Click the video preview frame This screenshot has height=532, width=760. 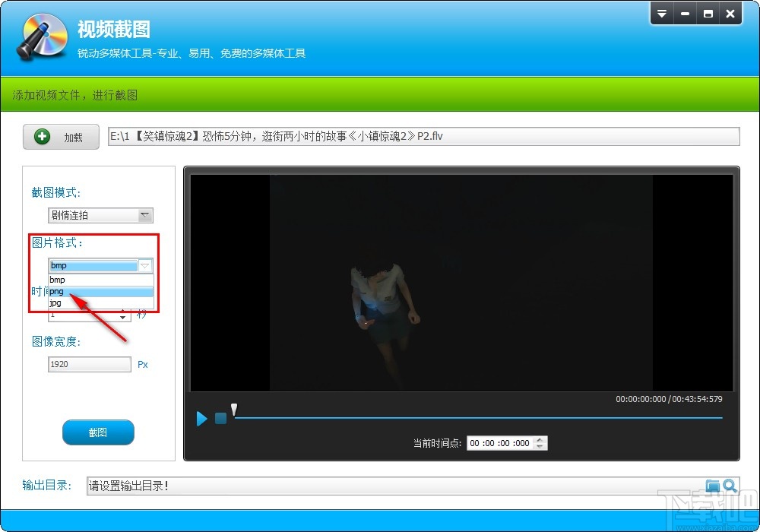461,283
